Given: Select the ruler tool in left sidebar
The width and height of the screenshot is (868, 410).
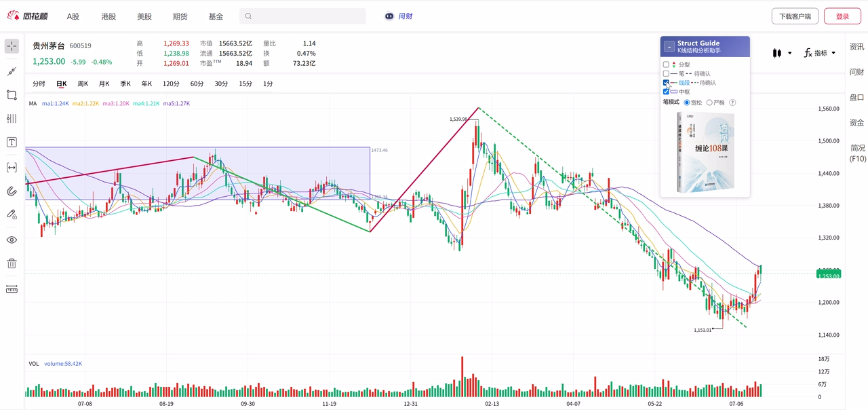Looking at the screenshot, I should point(12,289).
